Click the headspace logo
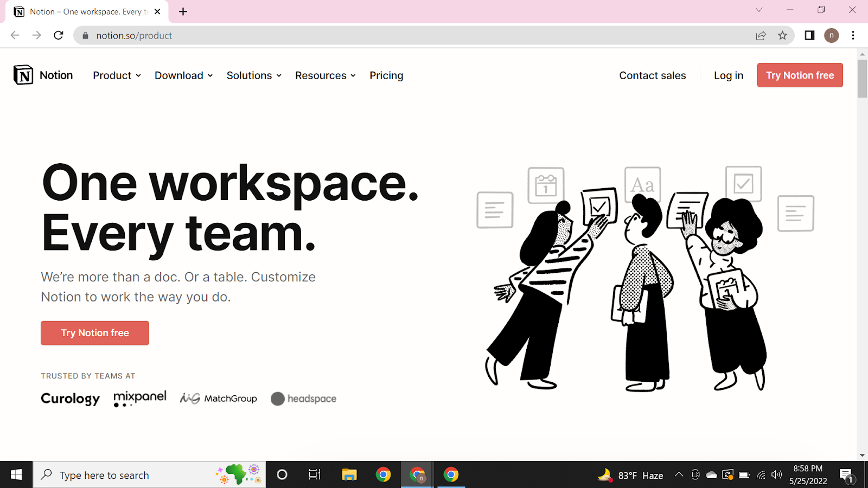Viewport: 868px width, 488px height. (304, 399)
